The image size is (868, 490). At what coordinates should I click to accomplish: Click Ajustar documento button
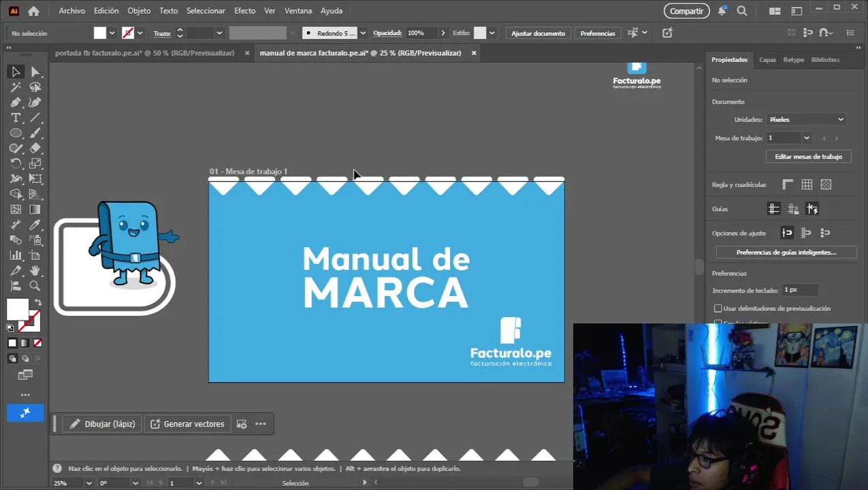click(538, 33)
